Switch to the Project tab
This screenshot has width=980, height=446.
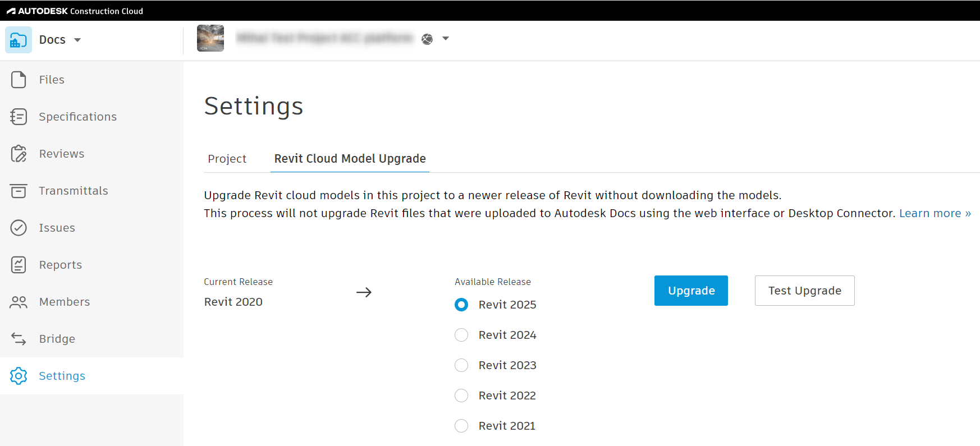[227, 159]
